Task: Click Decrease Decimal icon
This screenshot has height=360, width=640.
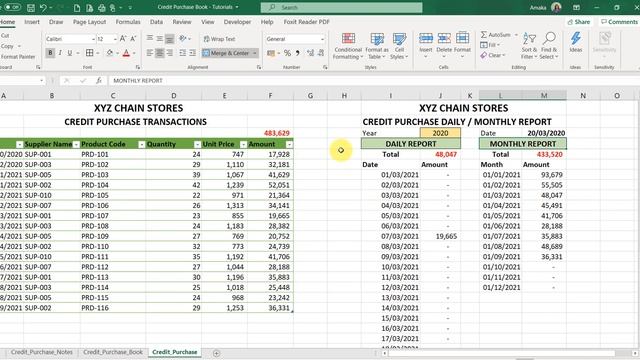Action: tap(321, 53)
